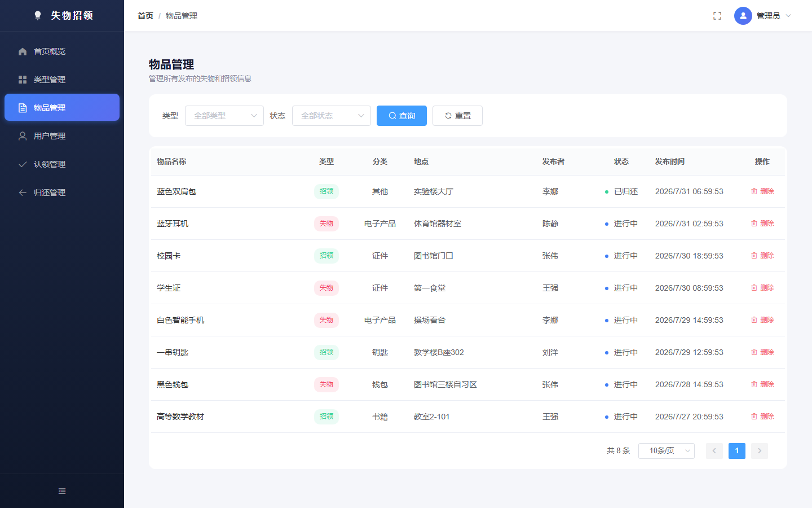Click location 图书馆三楼自习区
The image size is (812, 508).
[445, 384]
